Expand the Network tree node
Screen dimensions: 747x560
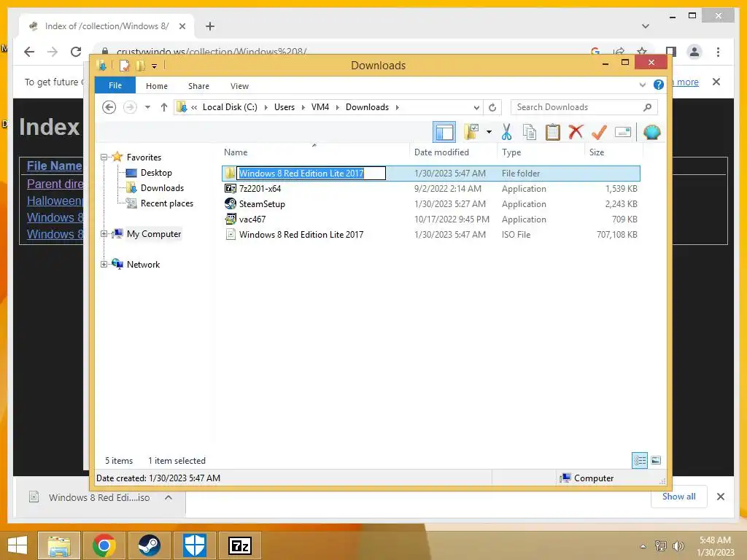(104, 264)
